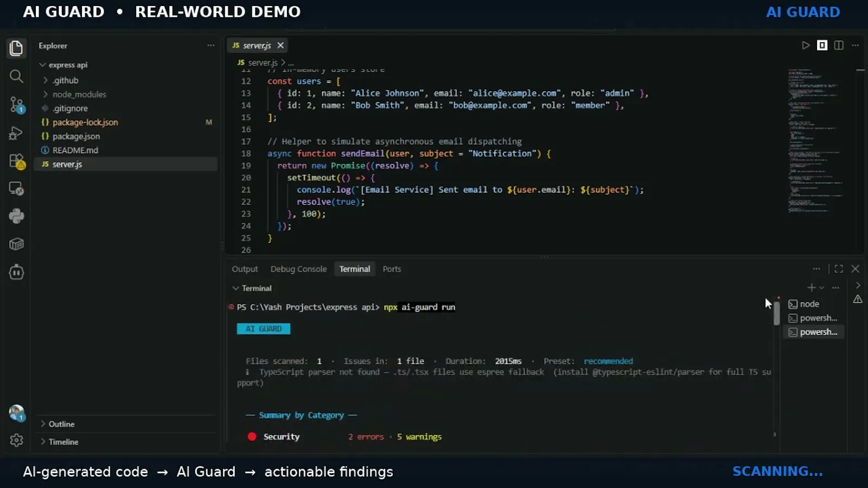Place cursor on sendEmail function name
The width and height of the screenshot is (868, 488).
[362, 153]
